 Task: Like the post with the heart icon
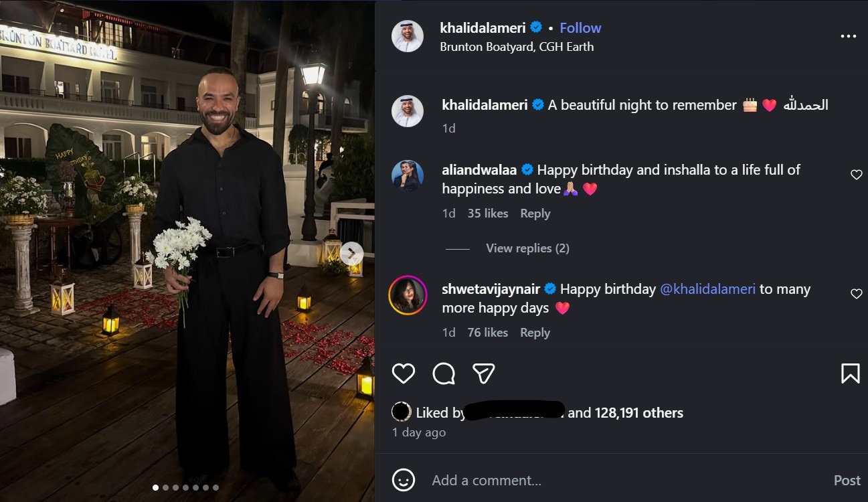[404, 373]
